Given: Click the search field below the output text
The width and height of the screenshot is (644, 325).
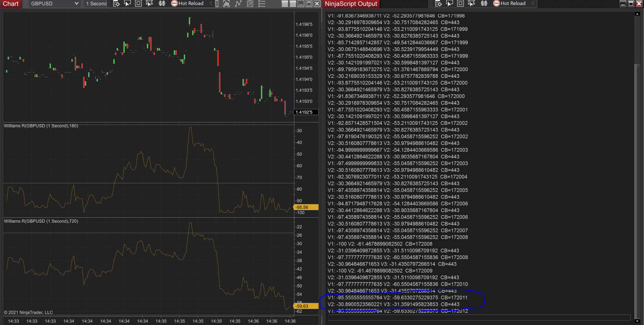Looking at the screenshot, I should coord(479,318).
